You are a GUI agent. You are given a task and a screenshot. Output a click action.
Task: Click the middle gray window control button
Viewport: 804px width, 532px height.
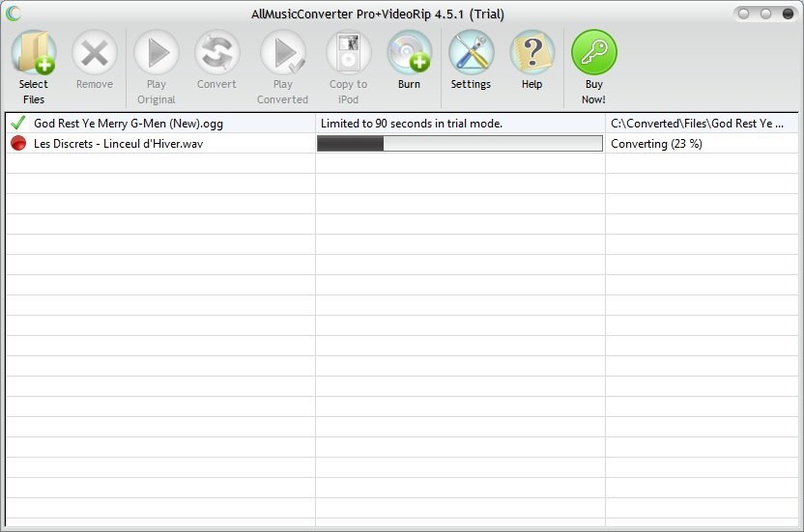pyautogui.click(x=765, y=14)
